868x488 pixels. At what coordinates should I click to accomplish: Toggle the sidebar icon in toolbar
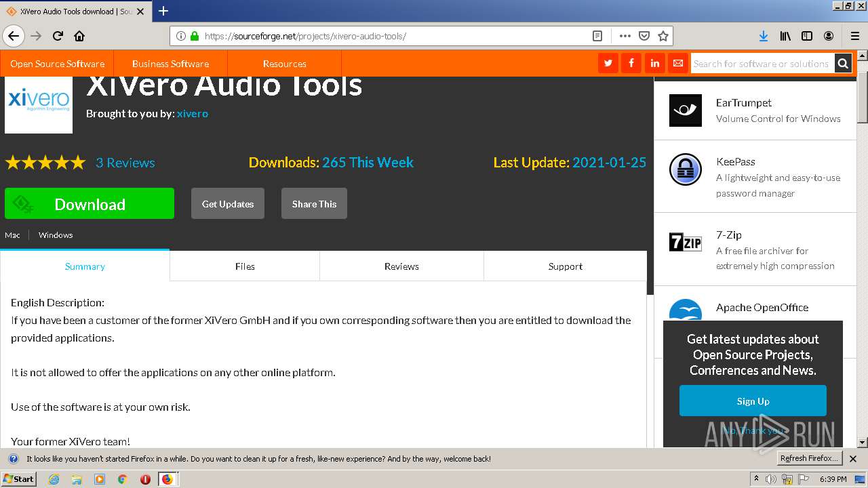pos(807,36)
